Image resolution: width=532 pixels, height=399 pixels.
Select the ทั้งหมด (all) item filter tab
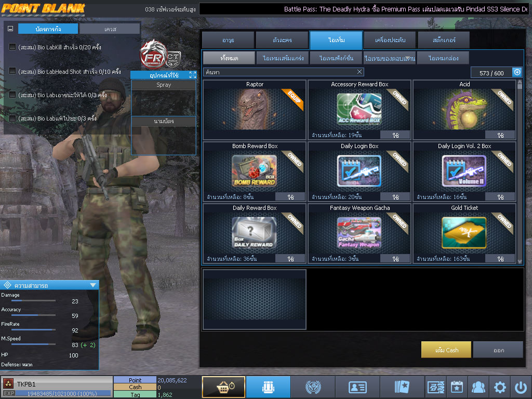[229, 58]
